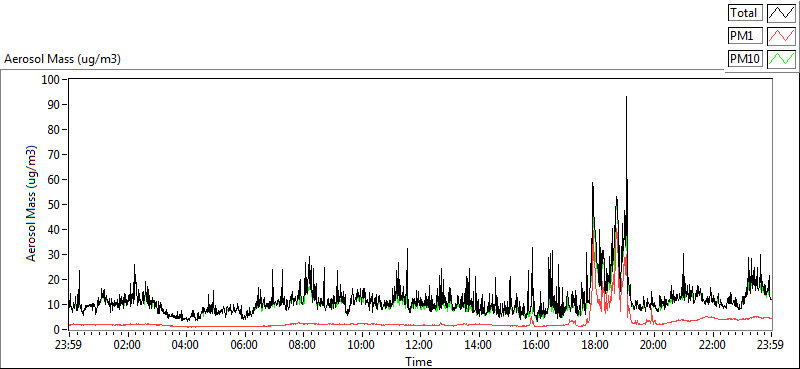Click the Time x-axis title

point(419,362)
